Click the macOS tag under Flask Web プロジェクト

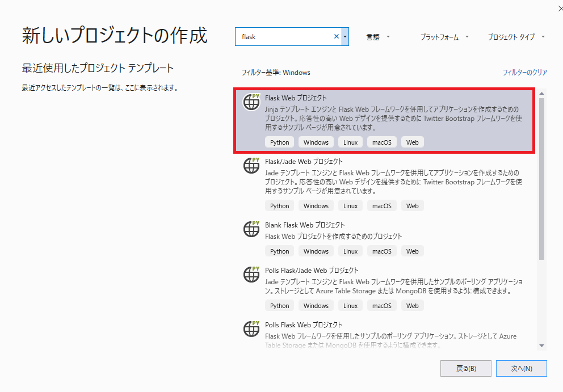382,142
